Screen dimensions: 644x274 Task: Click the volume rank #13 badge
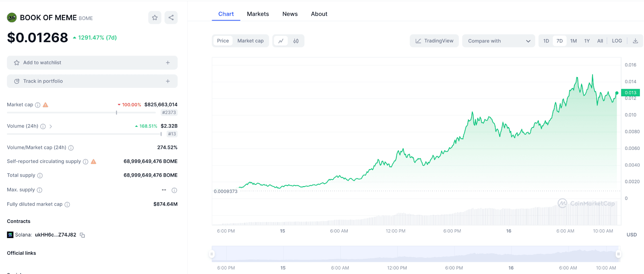point(172,134)
